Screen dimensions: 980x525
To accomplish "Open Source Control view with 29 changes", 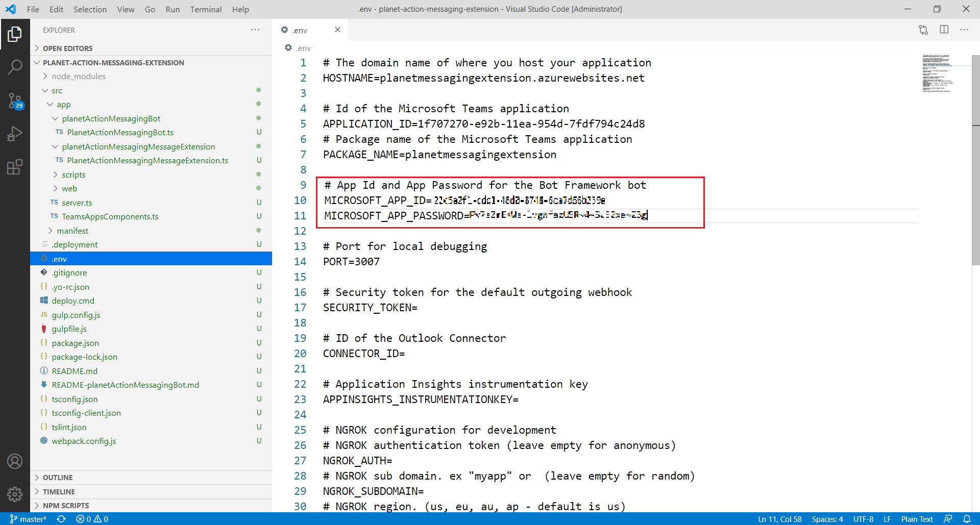I will point(15,101).
